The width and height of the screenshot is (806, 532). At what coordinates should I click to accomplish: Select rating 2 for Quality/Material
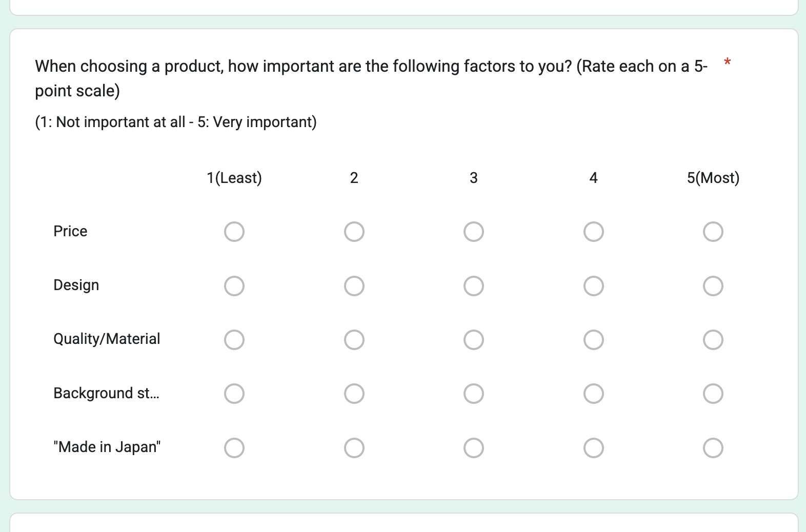pos(354,340)
